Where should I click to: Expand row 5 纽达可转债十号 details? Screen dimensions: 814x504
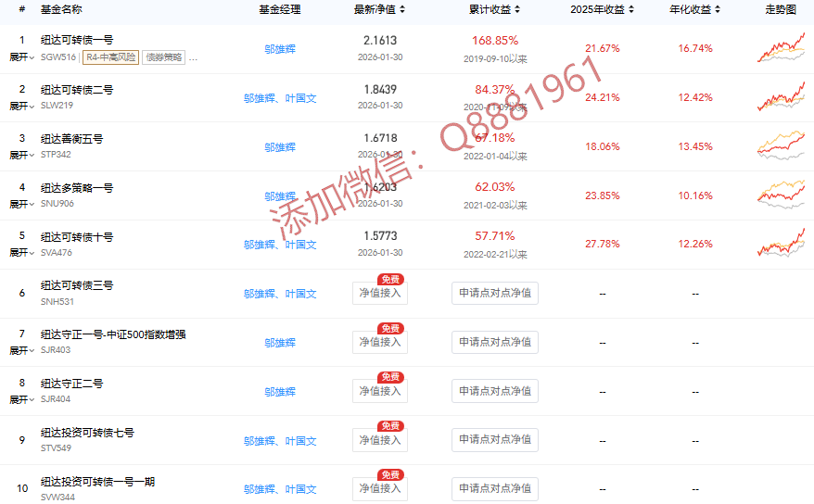coord(22,253)
